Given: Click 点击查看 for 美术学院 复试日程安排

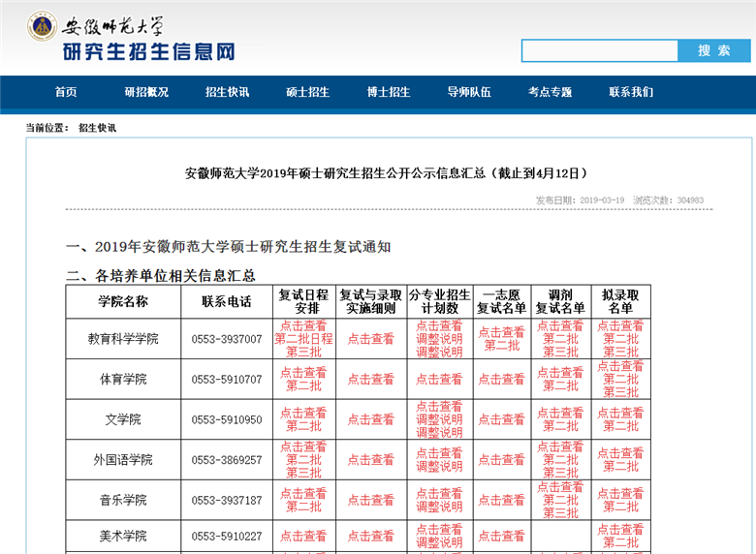Looking at the screenshot, I should pyautogui.click(x=303, y=536).
